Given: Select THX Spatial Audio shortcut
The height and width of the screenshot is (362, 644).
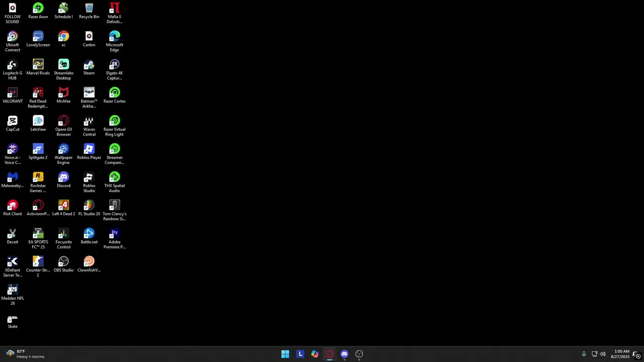Looking at the screenshot, I should click(x=114, y=183).
